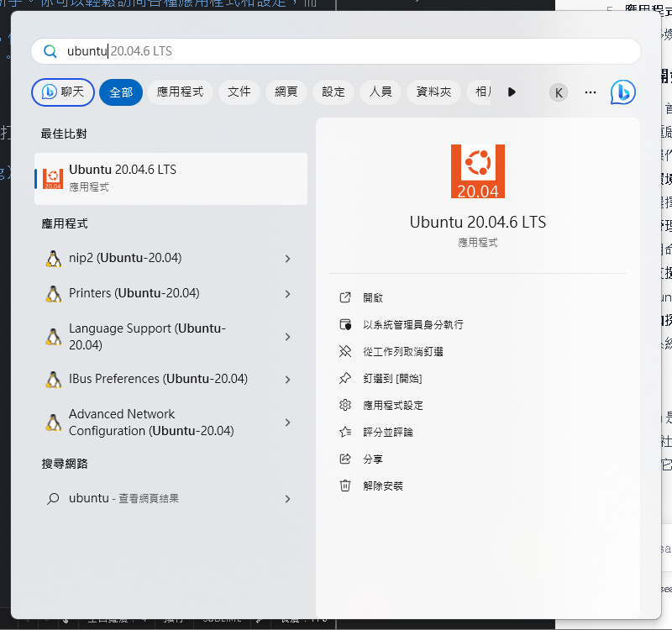Screen dimensions: 672x630
Task: Choose 開啟 to launch Ubuntu
Action: click(x=373, y=298)
